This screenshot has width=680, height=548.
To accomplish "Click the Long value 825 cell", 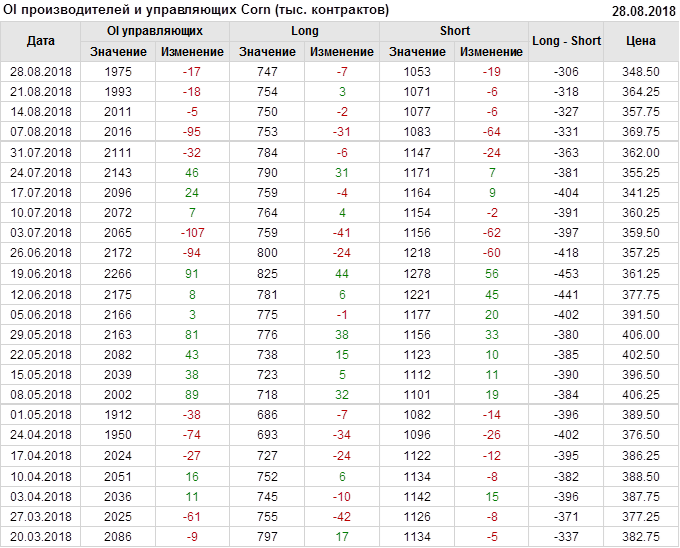I will [267, 274].
